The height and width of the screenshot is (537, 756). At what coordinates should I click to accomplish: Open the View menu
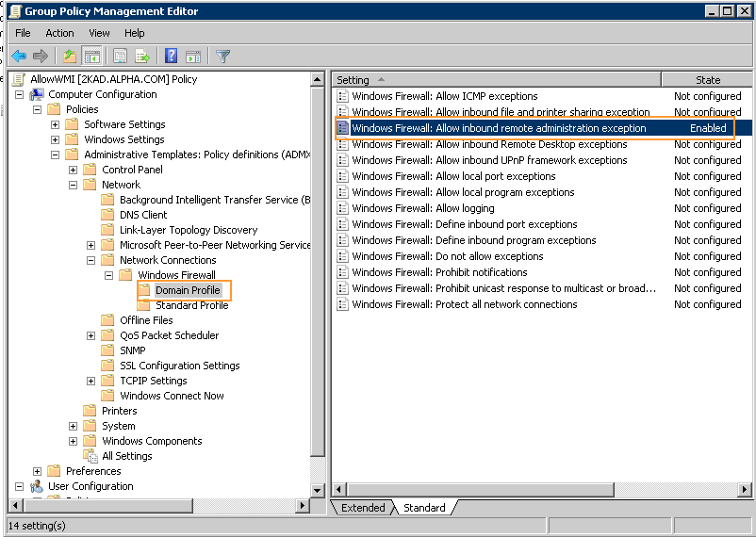(99, 33)
